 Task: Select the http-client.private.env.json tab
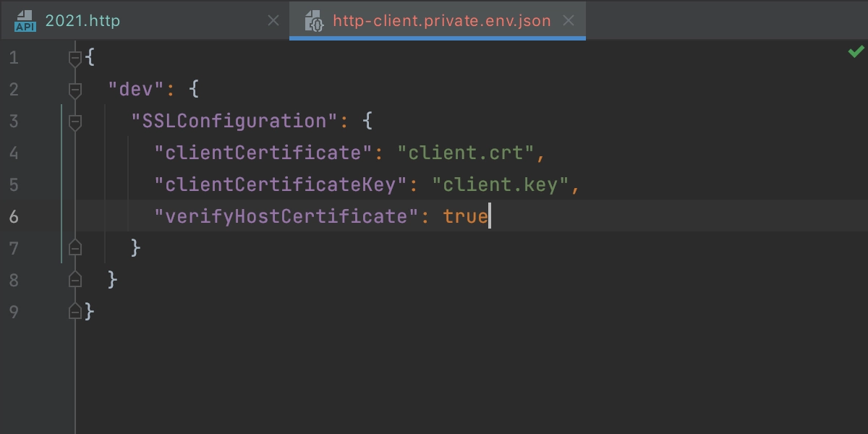coord(438,20)
